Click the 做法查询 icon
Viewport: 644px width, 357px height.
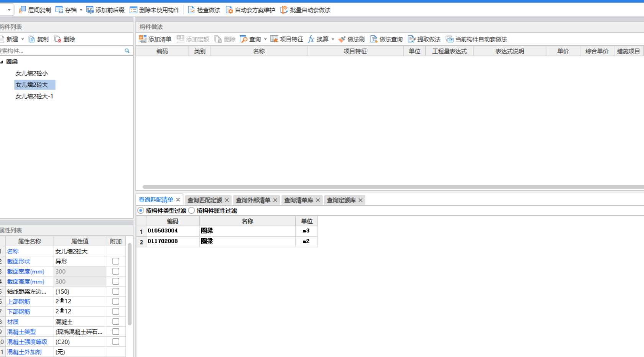pyautogui.click(x=374, y=39)
